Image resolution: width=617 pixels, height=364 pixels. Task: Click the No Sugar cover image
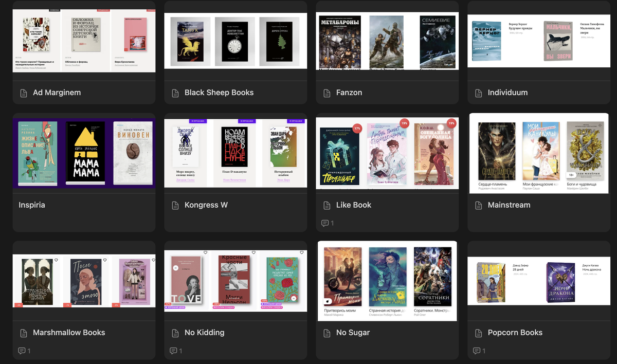pos(387,281)
